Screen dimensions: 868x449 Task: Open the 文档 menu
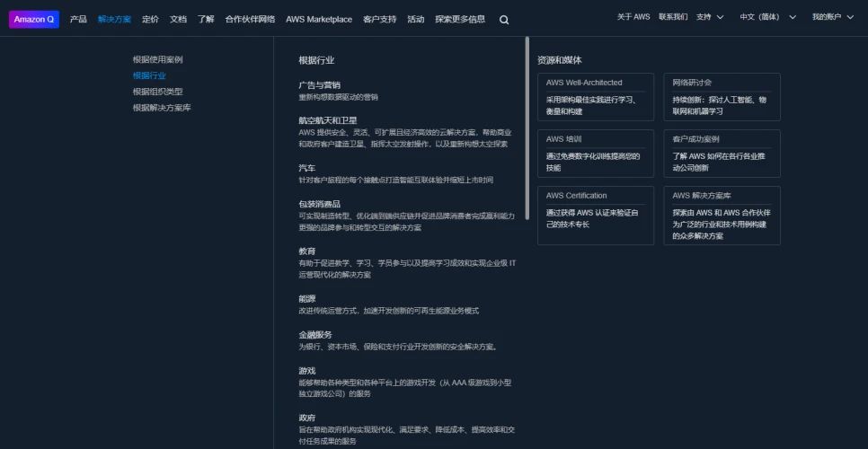[x=178, y=20]
